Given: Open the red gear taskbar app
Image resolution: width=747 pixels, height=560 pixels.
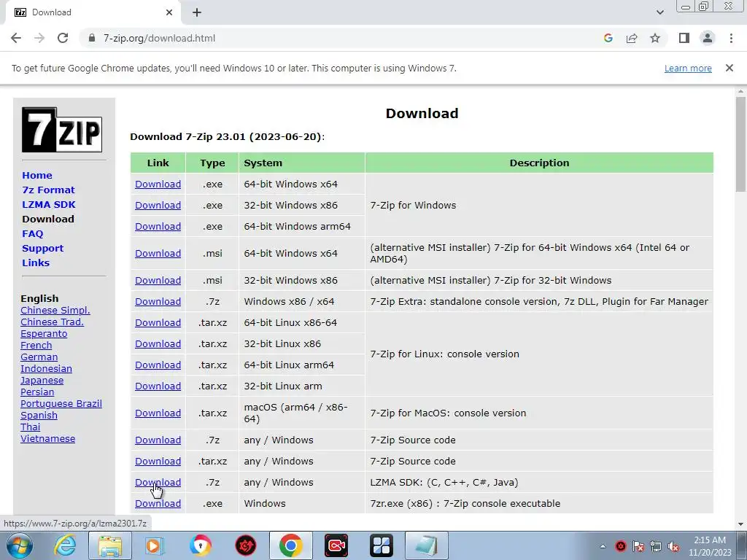Looking at the screenshot, I should (x=246, y=545).
